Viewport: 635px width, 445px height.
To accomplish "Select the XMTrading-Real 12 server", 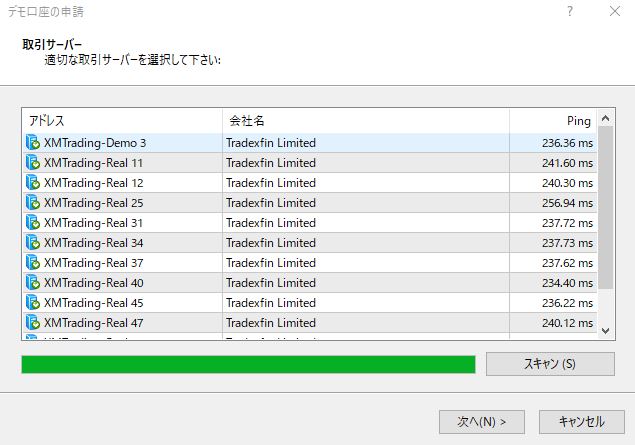I will (310, 183).
